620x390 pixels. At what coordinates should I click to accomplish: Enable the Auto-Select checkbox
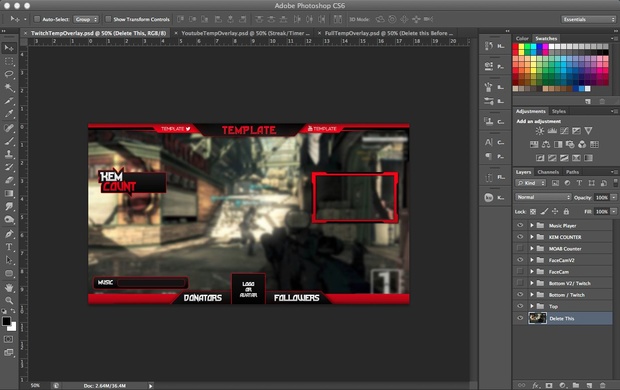click(37, 19)
